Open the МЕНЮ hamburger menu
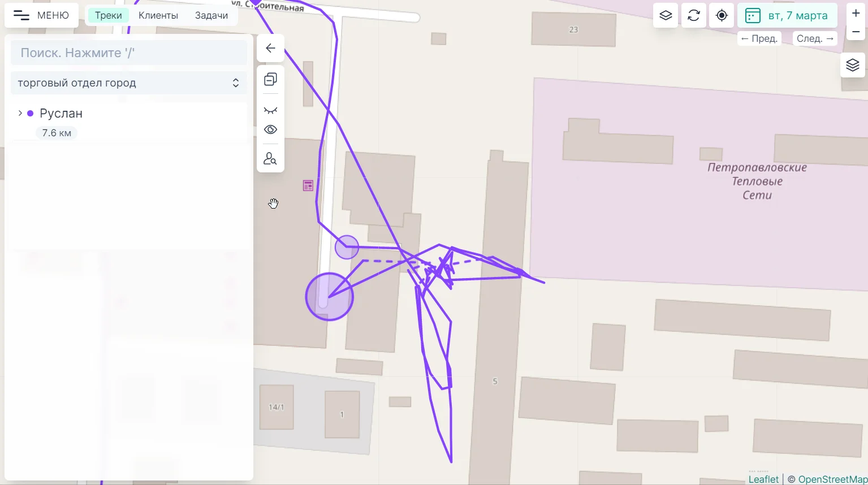Image resolution: width=868 pixels, height=485 pixels. 41,15
